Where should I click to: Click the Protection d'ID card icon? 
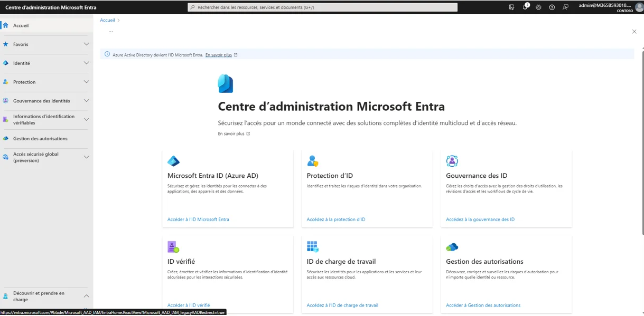313,161
